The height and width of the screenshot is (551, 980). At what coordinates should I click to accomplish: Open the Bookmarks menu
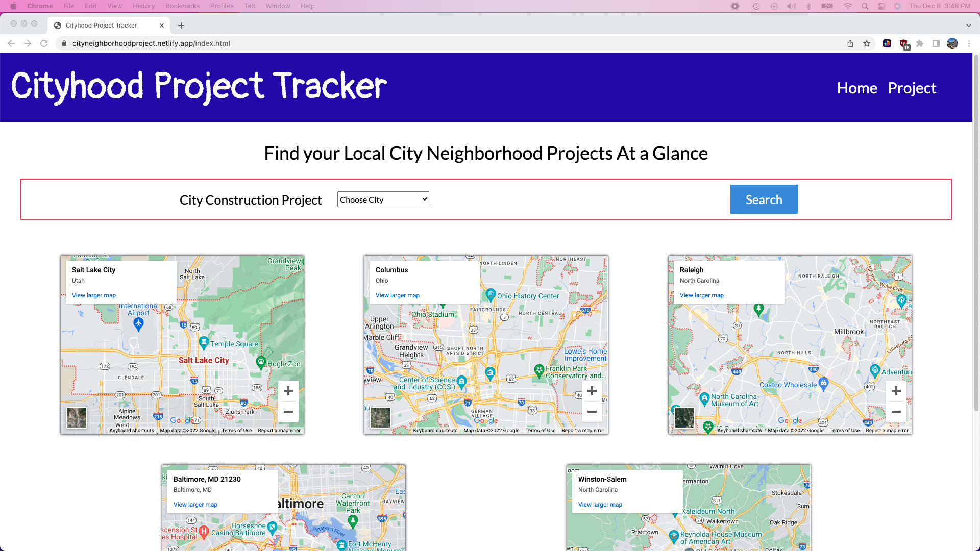click(x=183, y=6)
